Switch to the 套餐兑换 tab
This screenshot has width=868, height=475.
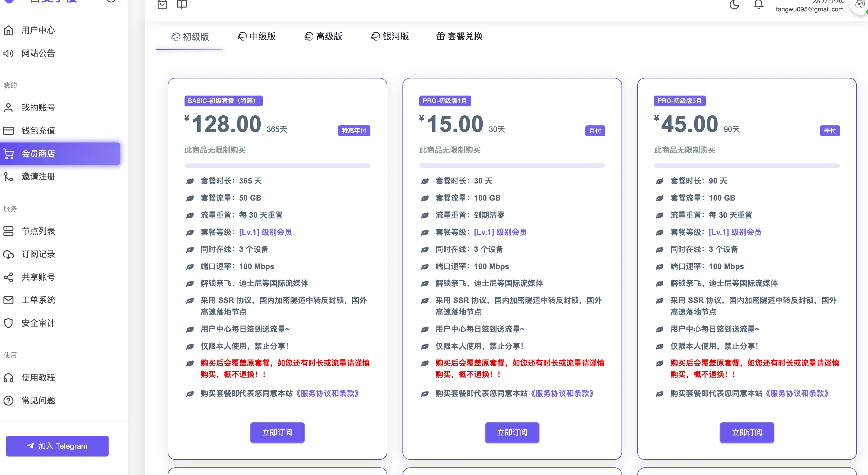[459, 37]
